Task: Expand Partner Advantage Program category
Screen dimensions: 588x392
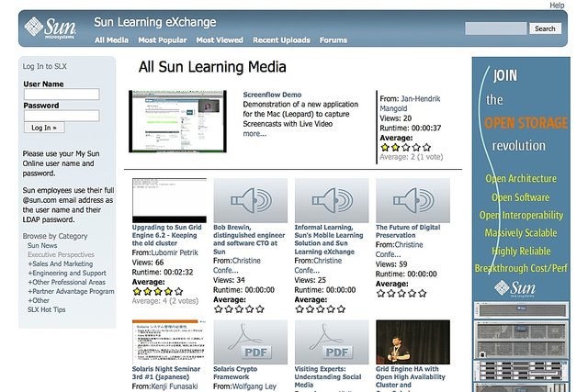Action: 72,291
